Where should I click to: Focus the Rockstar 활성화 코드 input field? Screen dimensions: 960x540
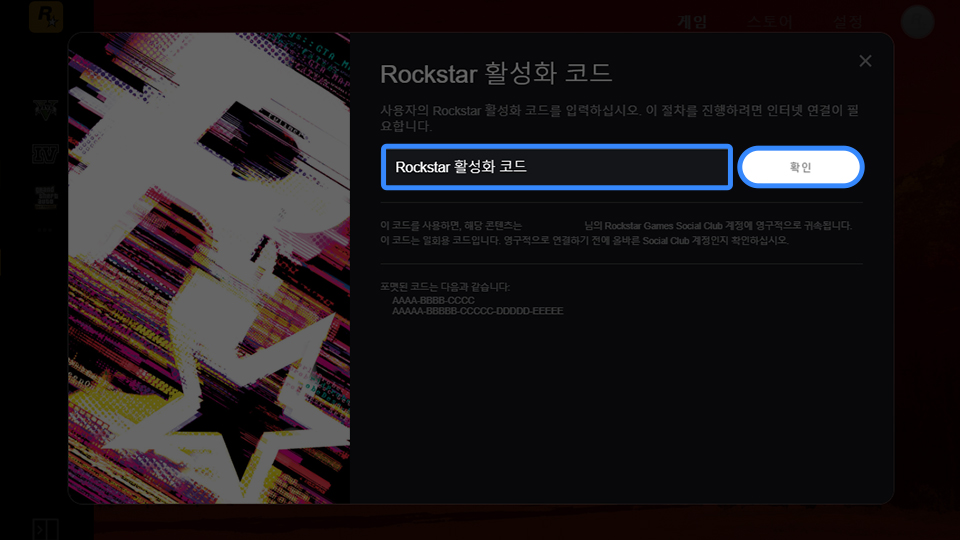(557, 167)
